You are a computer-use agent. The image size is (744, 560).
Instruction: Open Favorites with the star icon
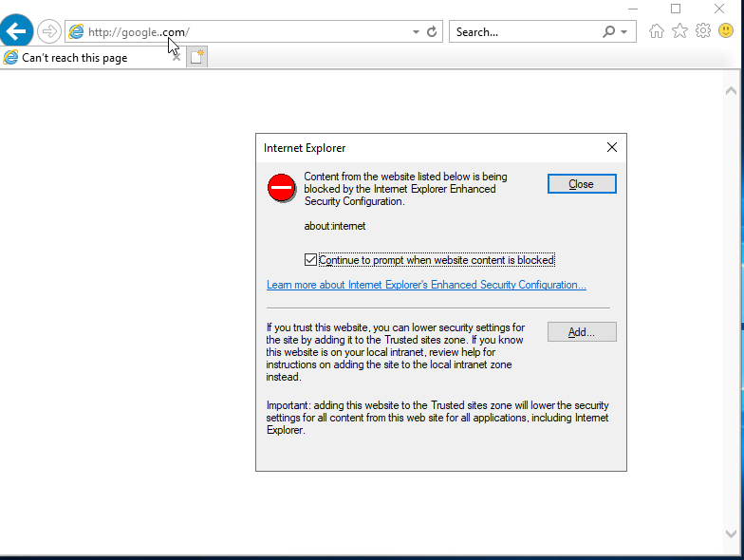(679, 30)
